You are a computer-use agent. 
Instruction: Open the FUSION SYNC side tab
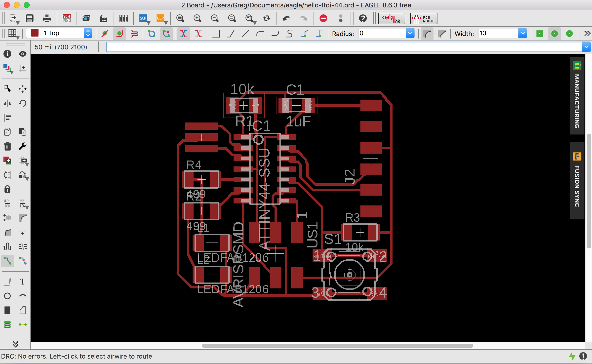click(x=577, y=181)
